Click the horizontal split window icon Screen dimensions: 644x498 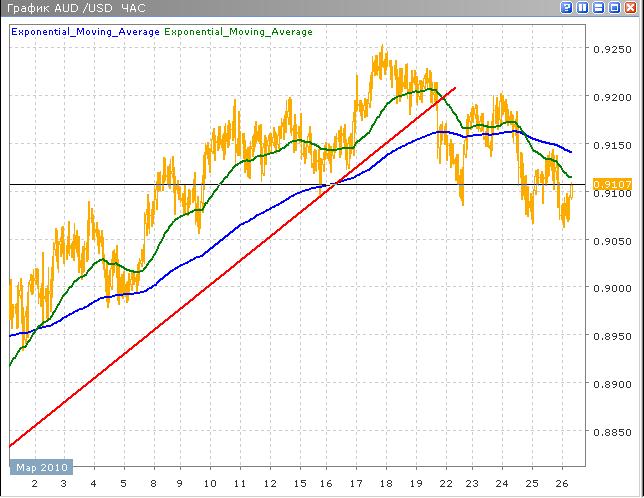(598, 8)
